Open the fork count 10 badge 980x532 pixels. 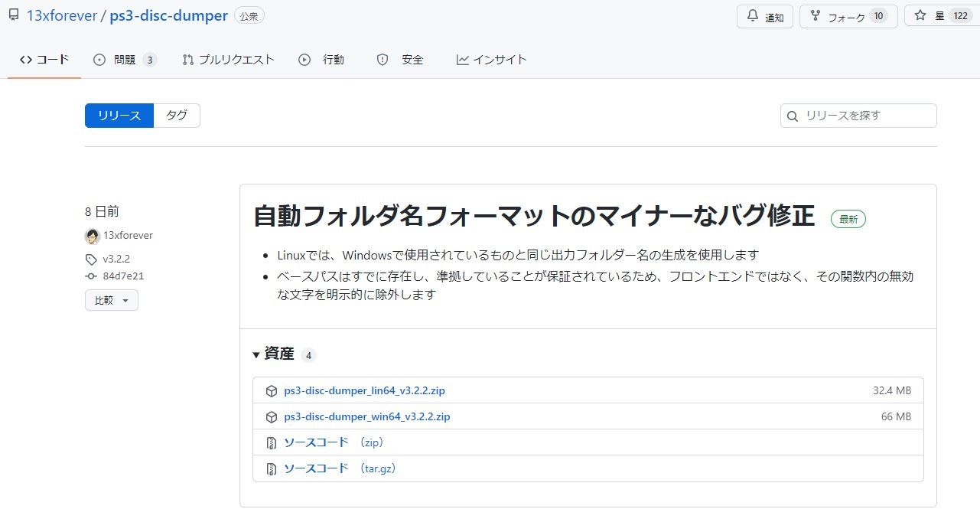[878, 17]
